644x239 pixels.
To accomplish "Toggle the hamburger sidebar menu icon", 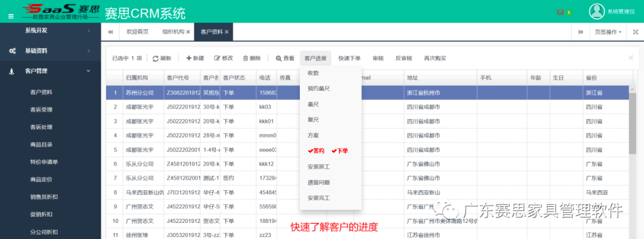I will point(11,17).
